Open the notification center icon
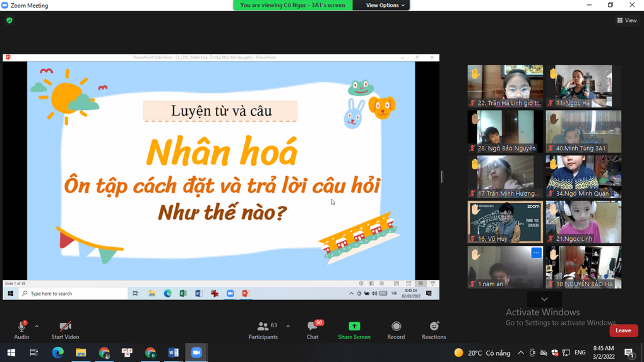 pos(628,353)
